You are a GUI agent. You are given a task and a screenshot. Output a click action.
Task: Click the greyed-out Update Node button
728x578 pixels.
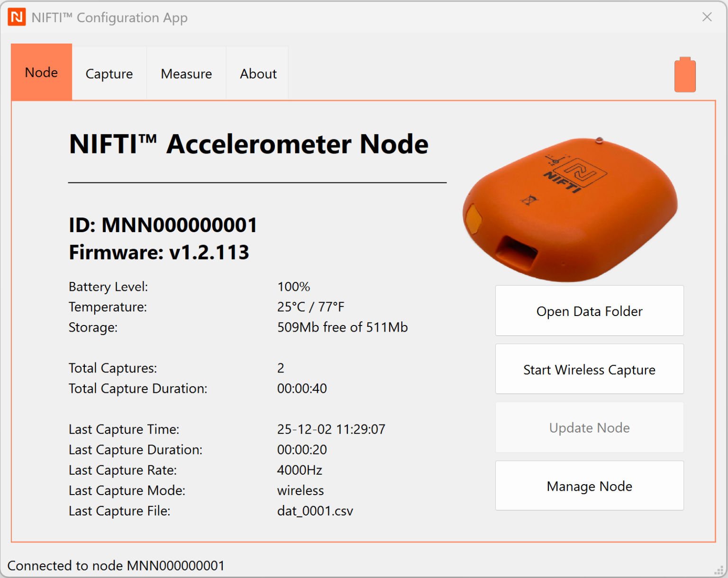coord(589,428)
